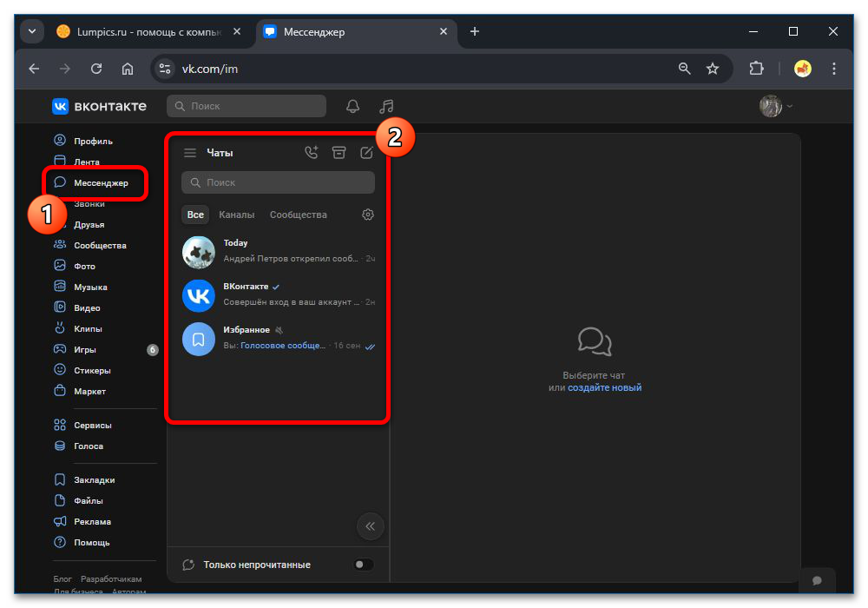Open the notifications bell
The height and width of the screenshot is (608, 868).
[352, 106]
